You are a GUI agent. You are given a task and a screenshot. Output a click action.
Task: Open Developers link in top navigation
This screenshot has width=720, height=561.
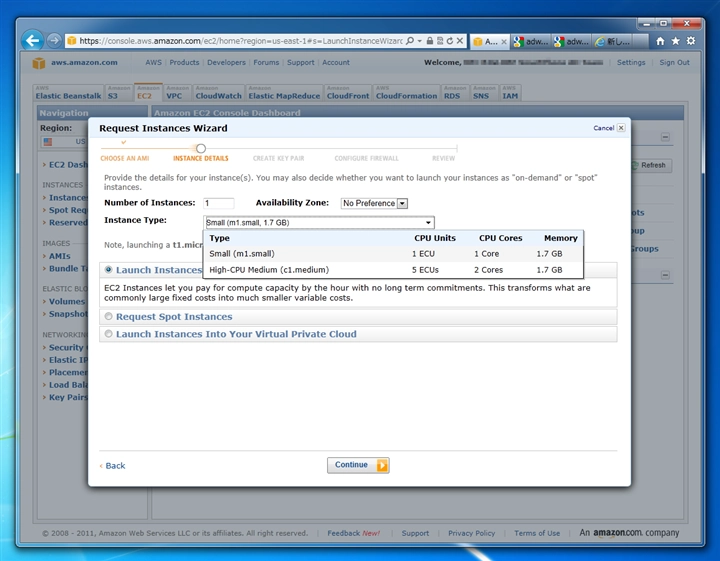(226, 62)
